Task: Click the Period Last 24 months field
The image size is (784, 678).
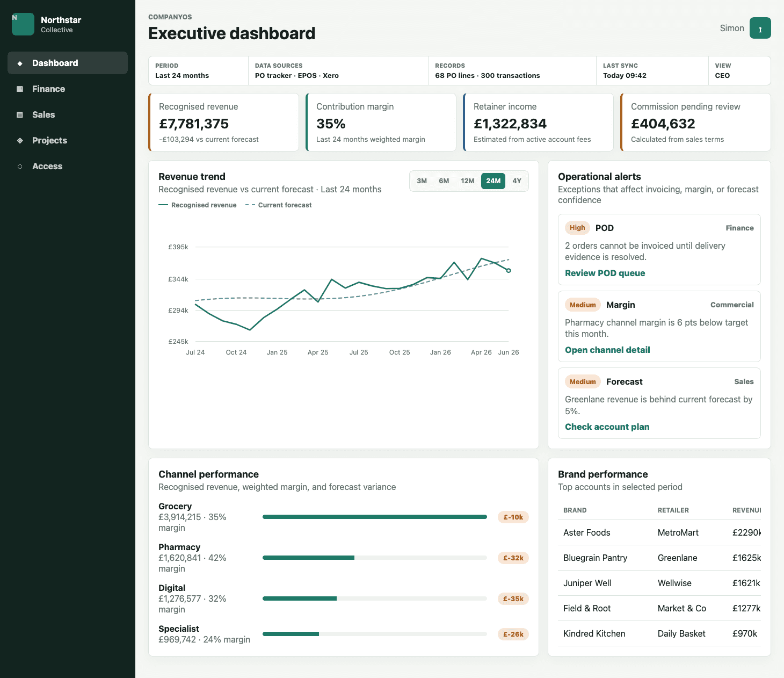Action: [x=198, y=70]
